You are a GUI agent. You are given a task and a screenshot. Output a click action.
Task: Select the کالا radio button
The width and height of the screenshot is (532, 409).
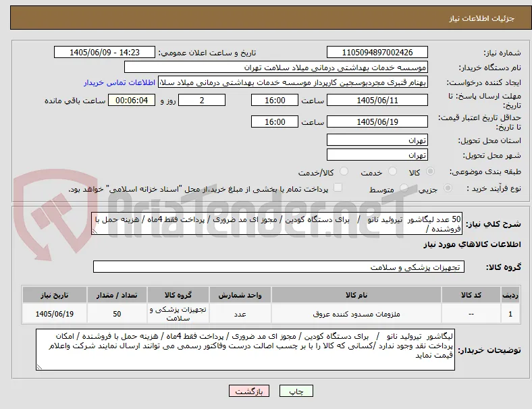pyautogui.click(x=430, y=171)
